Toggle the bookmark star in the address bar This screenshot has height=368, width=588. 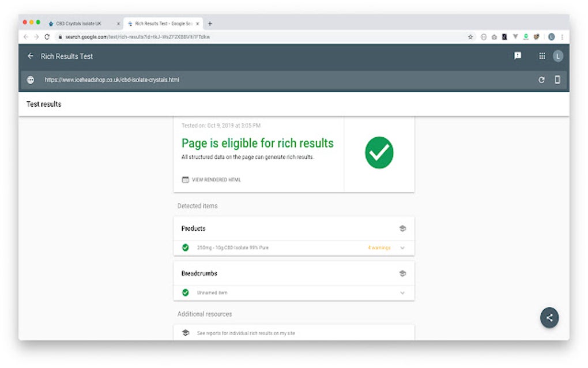pos(470,36)
